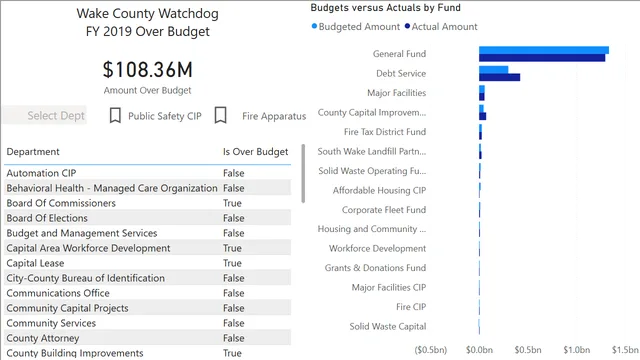This screenshot has width=640, height=360.
Task: Click the department table vertical scrollbar
Action: point(303,173)
